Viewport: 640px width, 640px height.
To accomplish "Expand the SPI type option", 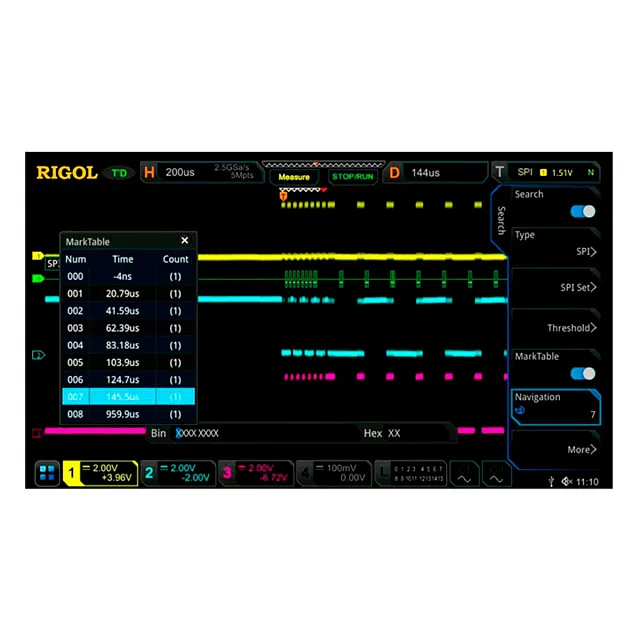I will (x=555, y=252).
